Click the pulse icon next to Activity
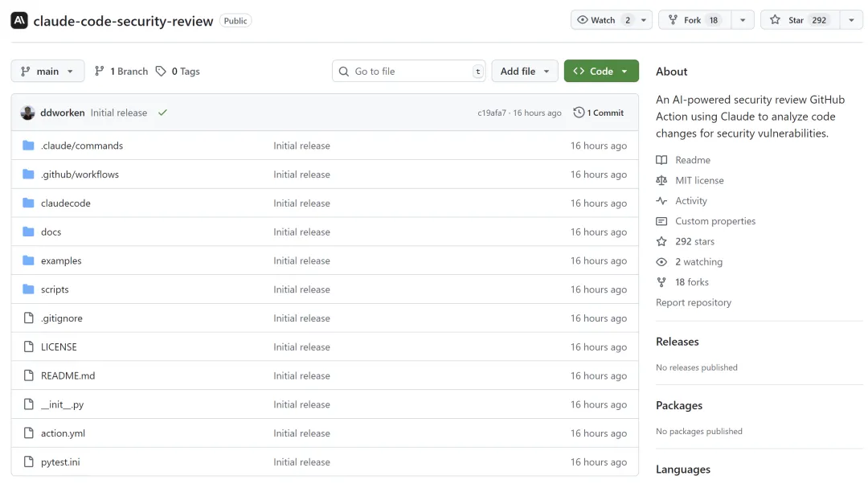The height and width of the screenshot is (484, 868). [661, 201]
